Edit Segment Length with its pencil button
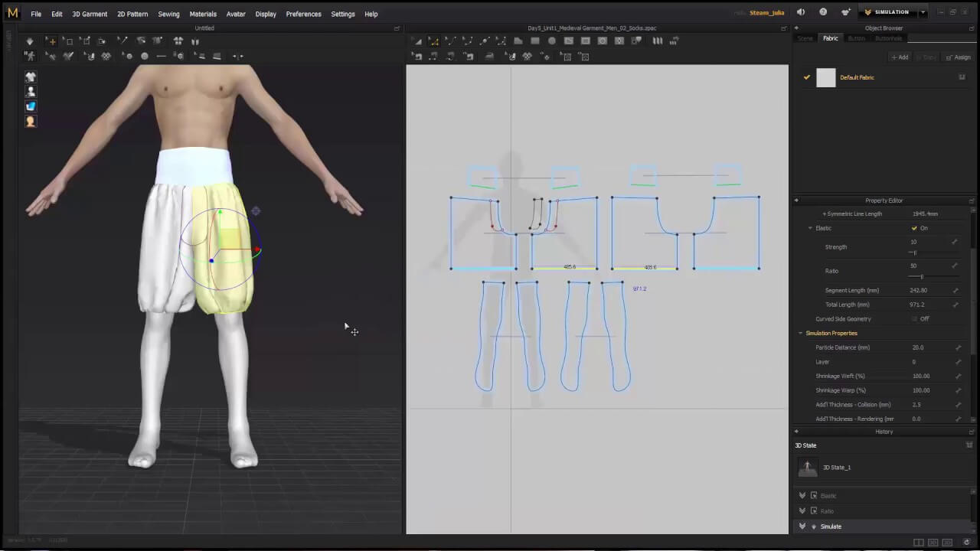This screenshot has height=551, width=980. tap(955, 291)
